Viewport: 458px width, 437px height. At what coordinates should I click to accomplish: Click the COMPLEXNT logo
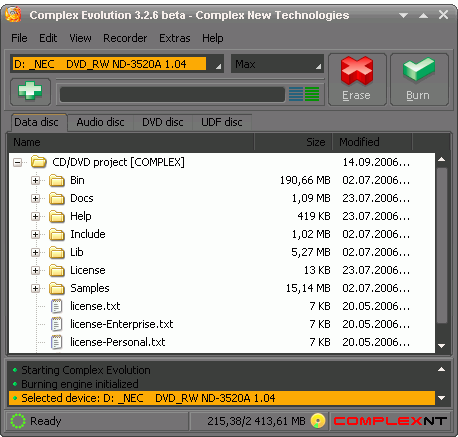[x=390, y=421]
